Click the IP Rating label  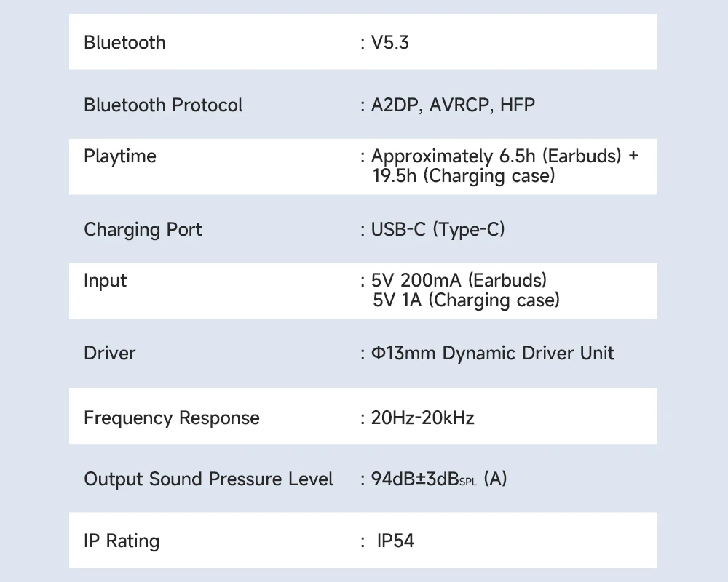[x=121, y=541]
